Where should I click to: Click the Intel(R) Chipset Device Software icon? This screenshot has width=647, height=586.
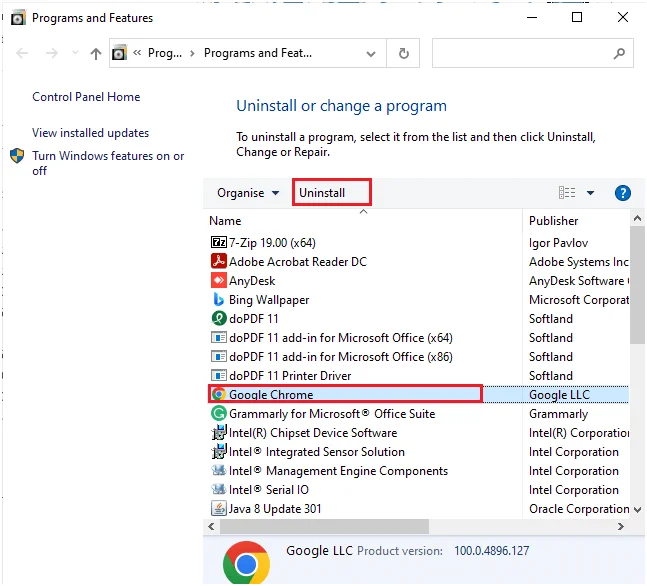click(219, 432)
